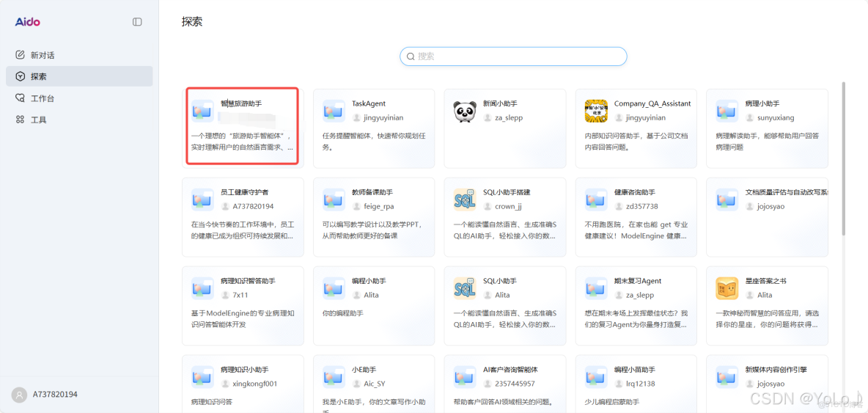
Task: Click the 期末复习Agent app icon
Action: [x=596, y=288]
